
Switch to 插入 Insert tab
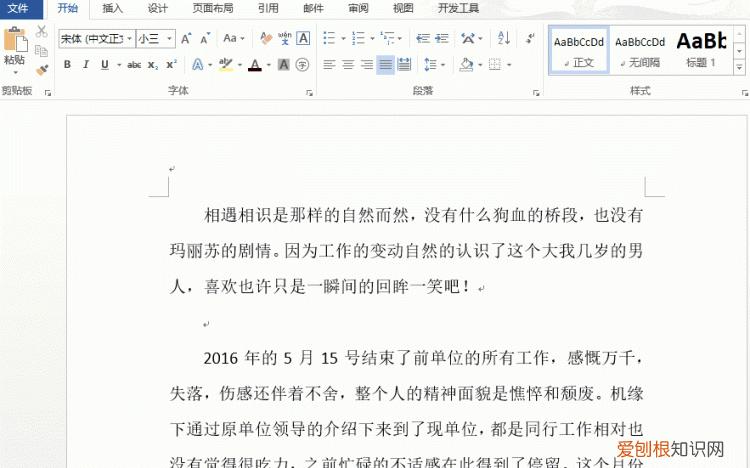click(112, 8)
